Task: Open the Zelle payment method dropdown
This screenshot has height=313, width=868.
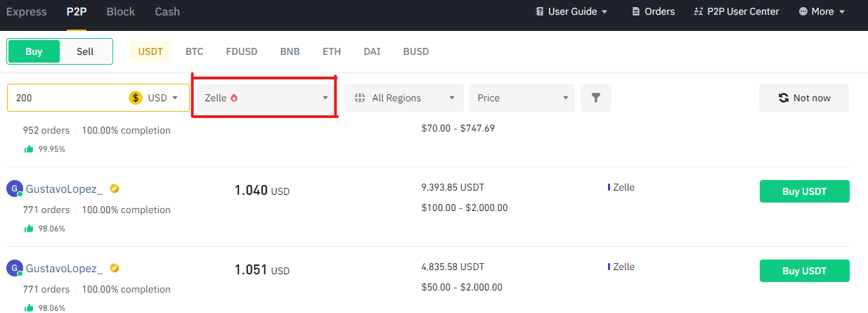Action: tap(266, 98)
